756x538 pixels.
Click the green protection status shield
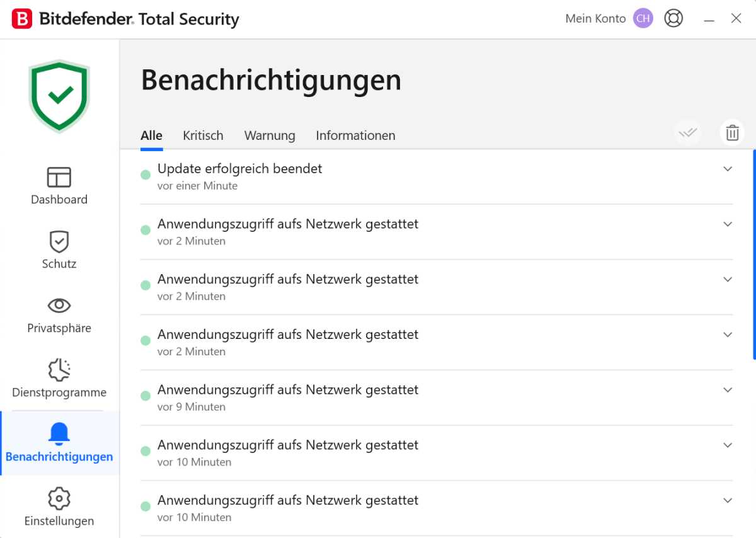[59, 94]
